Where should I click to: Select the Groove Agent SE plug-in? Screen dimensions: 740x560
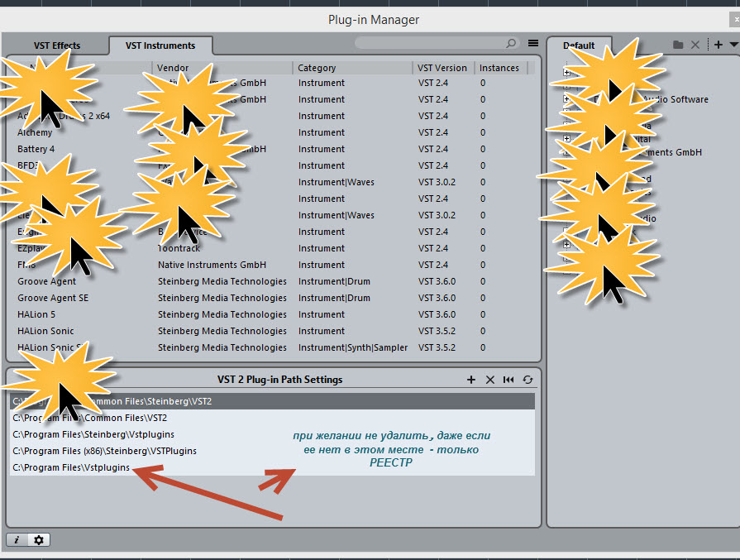[x=53, y=298]
